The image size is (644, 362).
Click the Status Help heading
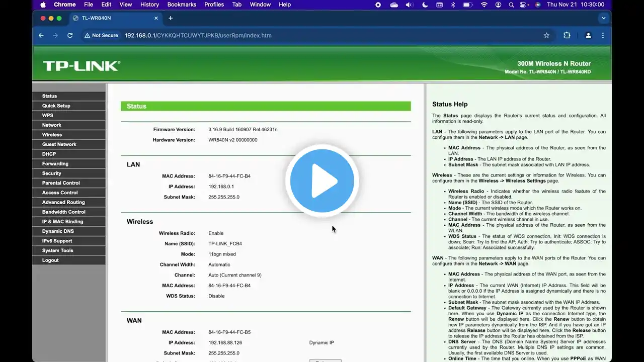[x=450, y=104]
